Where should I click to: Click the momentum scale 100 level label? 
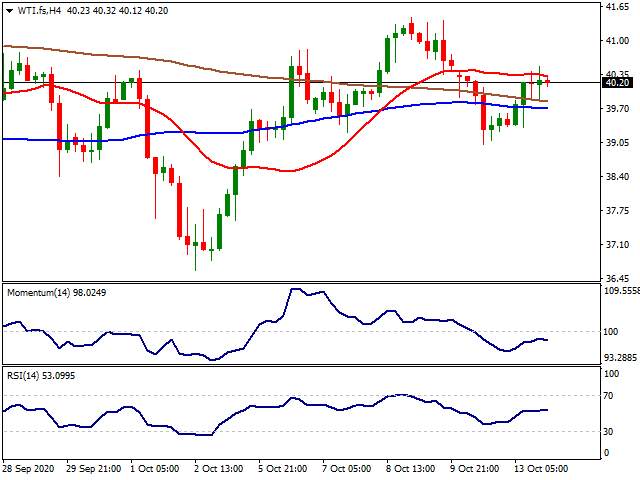(611, 332)
